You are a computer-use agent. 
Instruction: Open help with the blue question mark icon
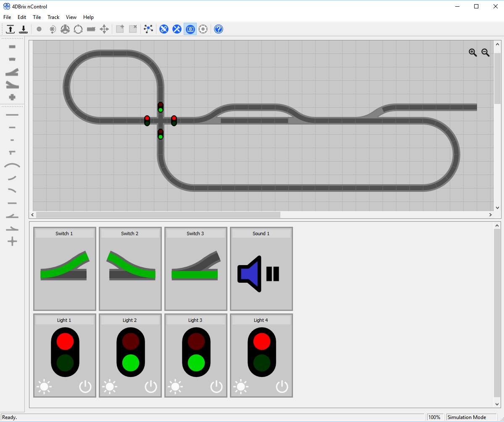(219, 29)
